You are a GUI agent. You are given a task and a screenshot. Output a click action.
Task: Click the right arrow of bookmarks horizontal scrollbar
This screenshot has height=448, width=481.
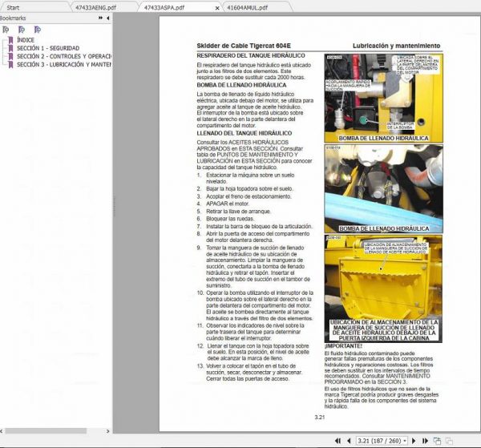pyautogui.click(x=107, y=431)
